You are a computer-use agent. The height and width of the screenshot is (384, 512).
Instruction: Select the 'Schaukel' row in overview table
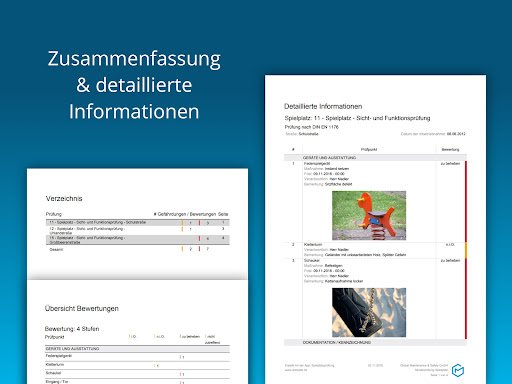138,374
